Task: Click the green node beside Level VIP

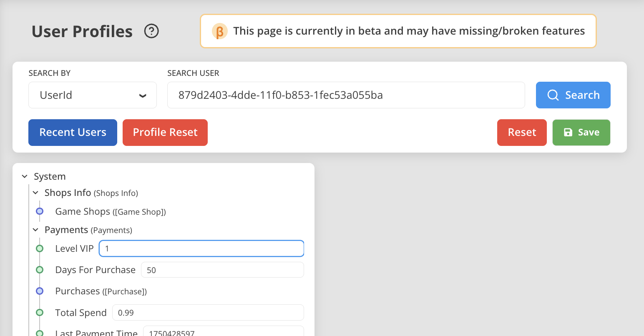Action: tap(40, 248)
